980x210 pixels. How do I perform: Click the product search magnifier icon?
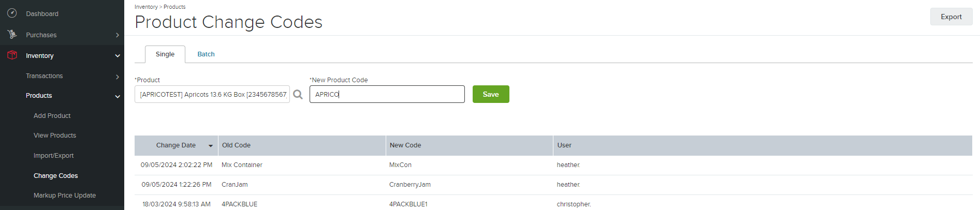pyautogui.click(x=298, y=95)
